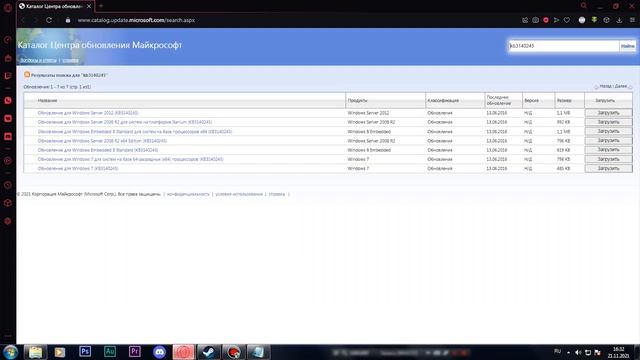The height and width of the screenshot is (360, 640).
Task: Open the round profile avatar icon
Action: pyautogui.click(x=582, y=20)
